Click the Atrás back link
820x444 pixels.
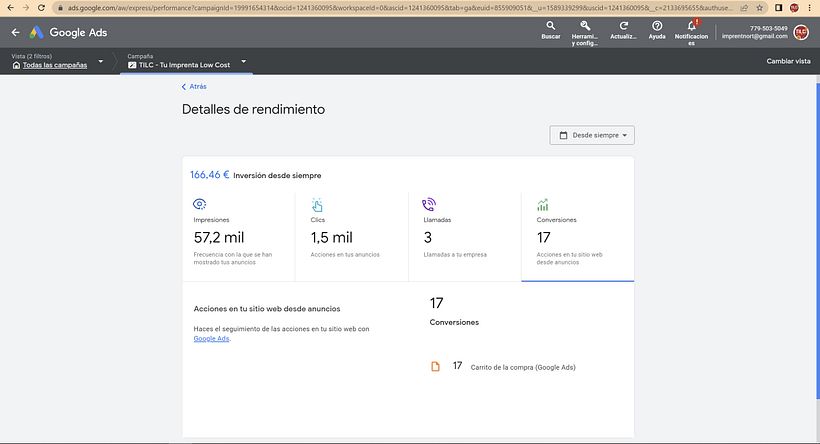tap(194, 87)
